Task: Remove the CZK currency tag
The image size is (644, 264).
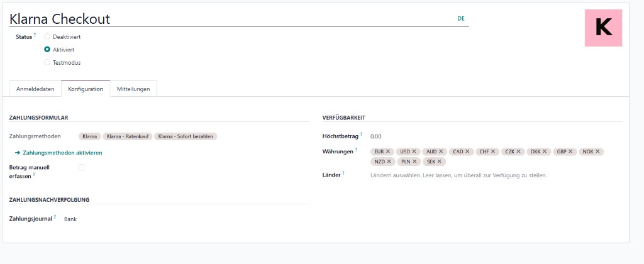Action: (x=519, y=151)
